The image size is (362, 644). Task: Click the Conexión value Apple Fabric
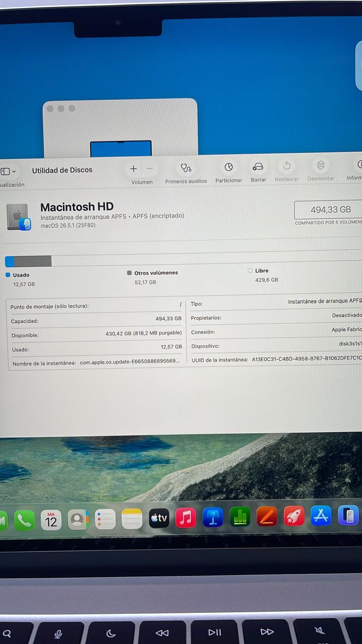[x=346, y=330]
